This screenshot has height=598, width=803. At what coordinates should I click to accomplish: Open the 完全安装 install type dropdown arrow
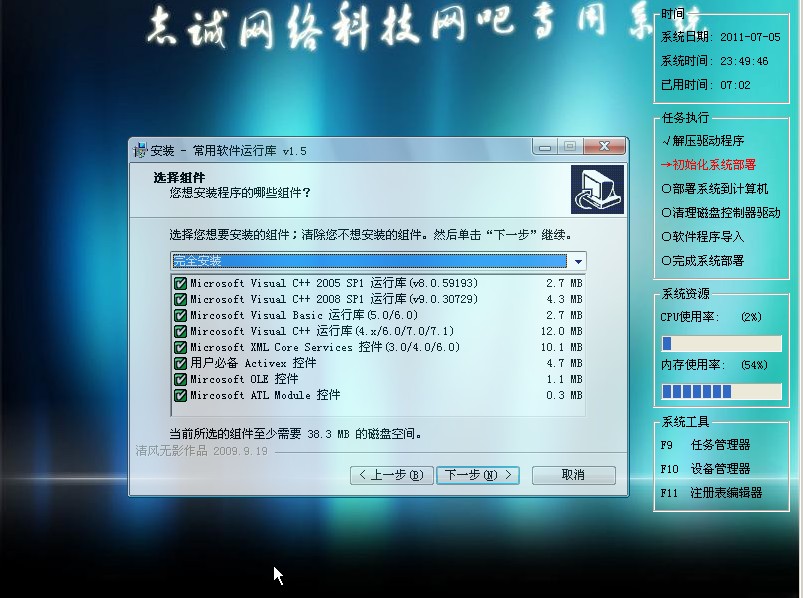click(x=578, y=262)
